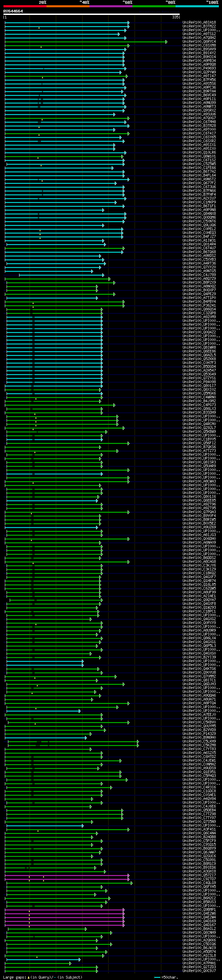Viewport: 222px width, 980px height.
Task: Click the AV644664 query label
Action: [13, 11]
